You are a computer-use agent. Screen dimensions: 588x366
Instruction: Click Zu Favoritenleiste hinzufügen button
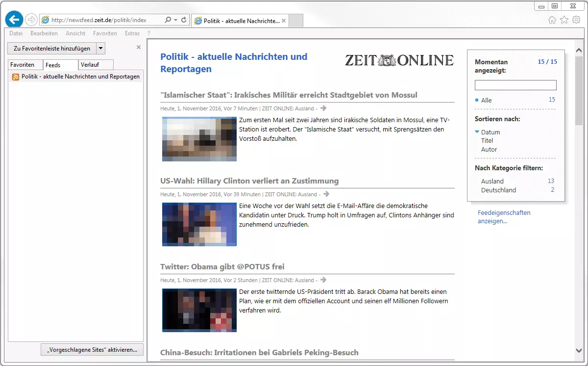(52, 49)
